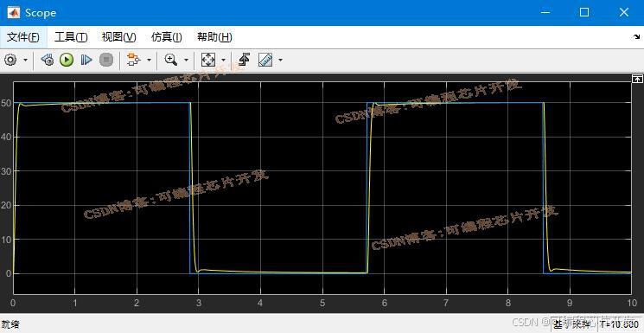Close the Scope window
This screenshot has height=333, width=644.
[x=623, y=12]
